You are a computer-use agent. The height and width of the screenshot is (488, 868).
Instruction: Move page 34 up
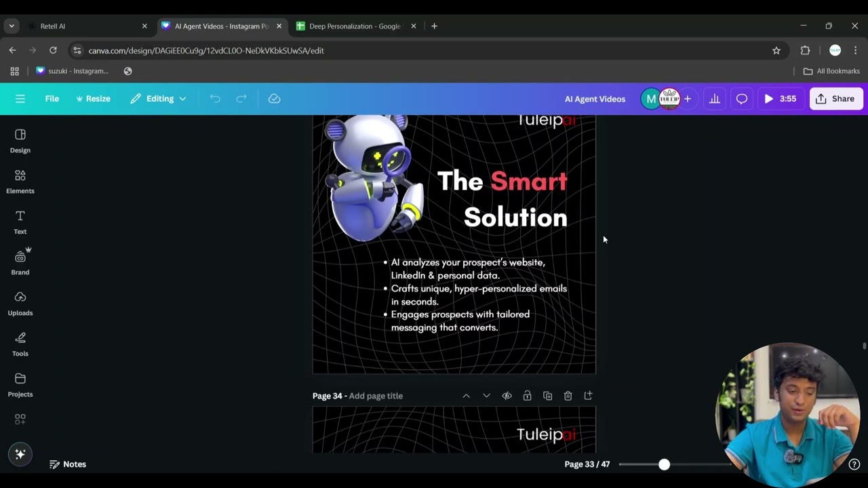[x=466, y=396]
